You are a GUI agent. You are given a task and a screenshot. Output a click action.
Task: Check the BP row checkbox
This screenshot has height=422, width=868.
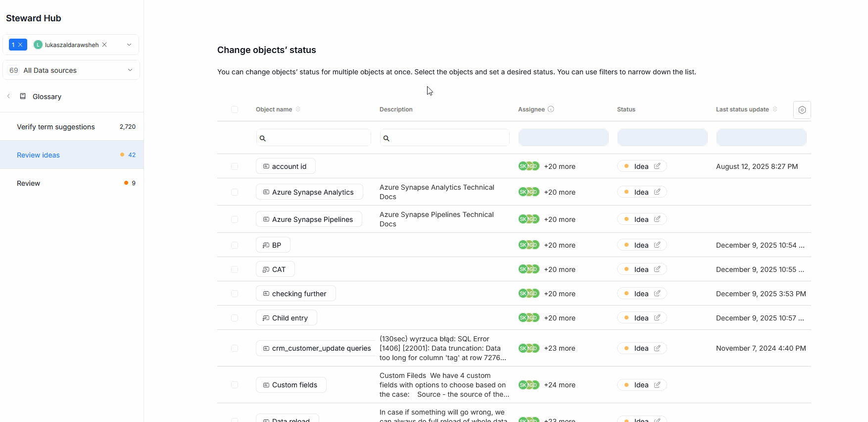[235, 245]
